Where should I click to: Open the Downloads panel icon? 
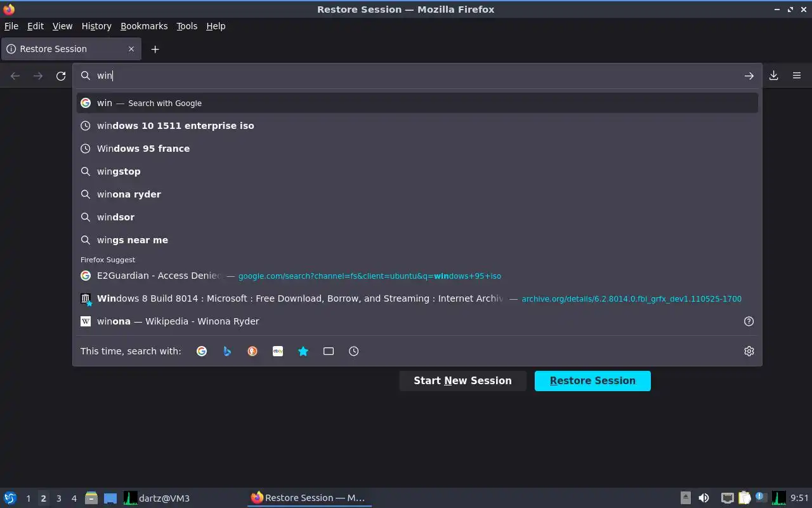pos(774,76)
